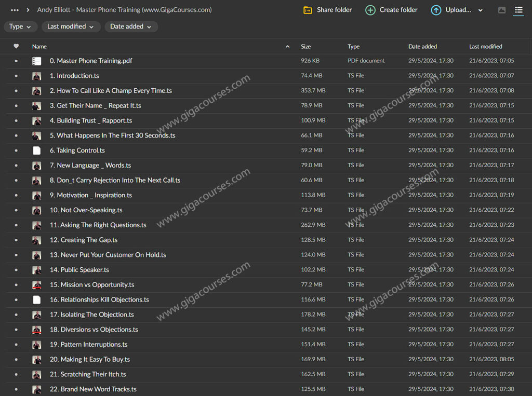Sort files by the Size column header
The height and width of the screenshot is (396, 532).
(305, 46)
